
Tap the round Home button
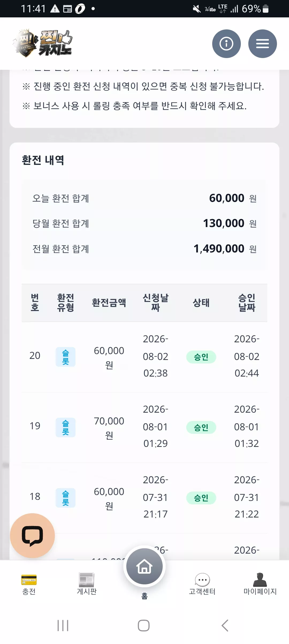coord(144,566)
